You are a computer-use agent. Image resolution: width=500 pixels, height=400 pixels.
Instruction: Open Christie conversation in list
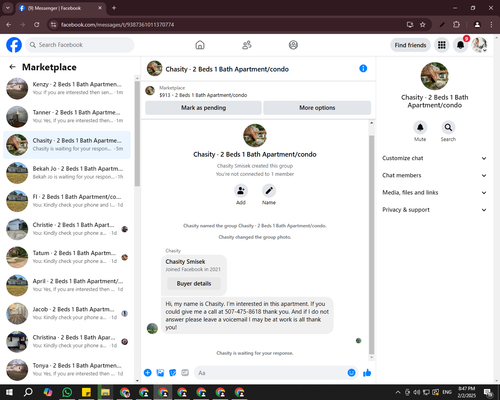pyautogui.click(x=67, y=229)
